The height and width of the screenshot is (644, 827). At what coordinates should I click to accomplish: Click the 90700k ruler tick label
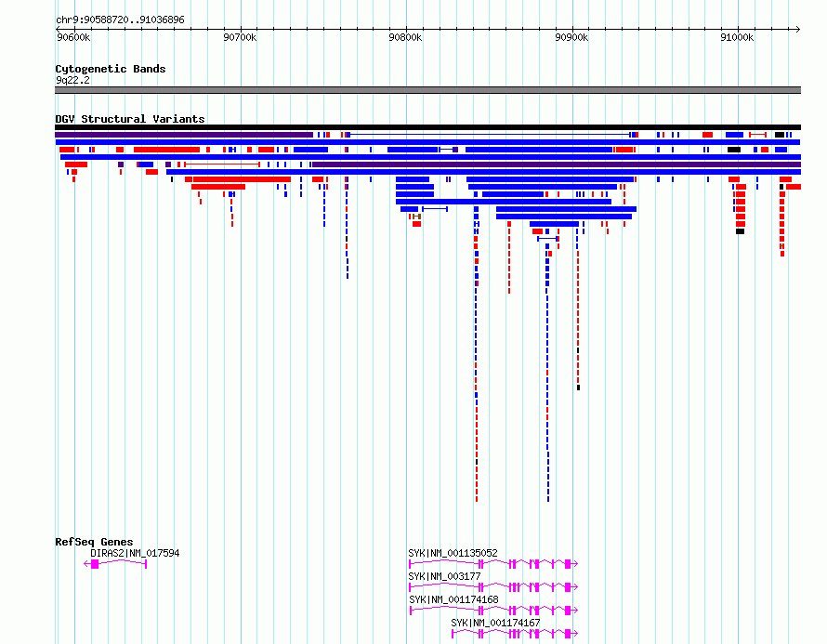click(240, 37)
